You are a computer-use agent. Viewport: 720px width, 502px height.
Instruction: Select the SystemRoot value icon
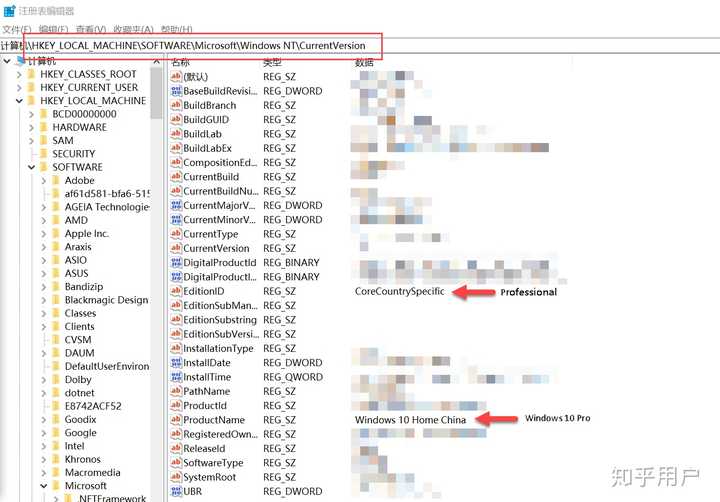[176, 477]
